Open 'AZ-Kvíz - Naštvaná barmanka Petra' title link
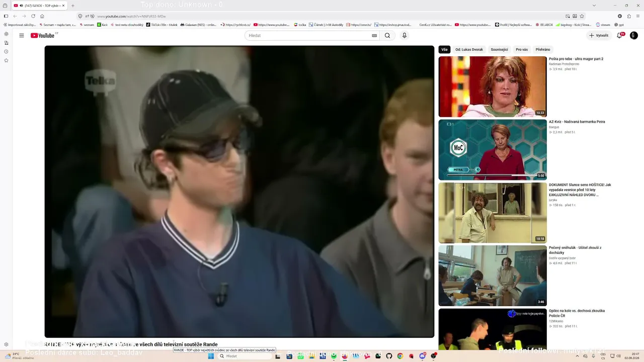 pos(577,122)
